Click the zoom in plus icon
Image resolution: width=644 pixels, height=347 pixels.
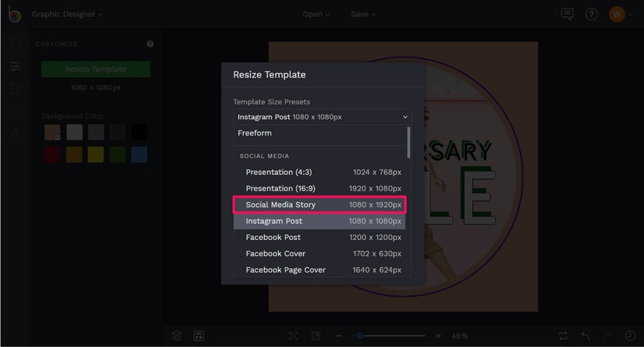tap(438, 336)
